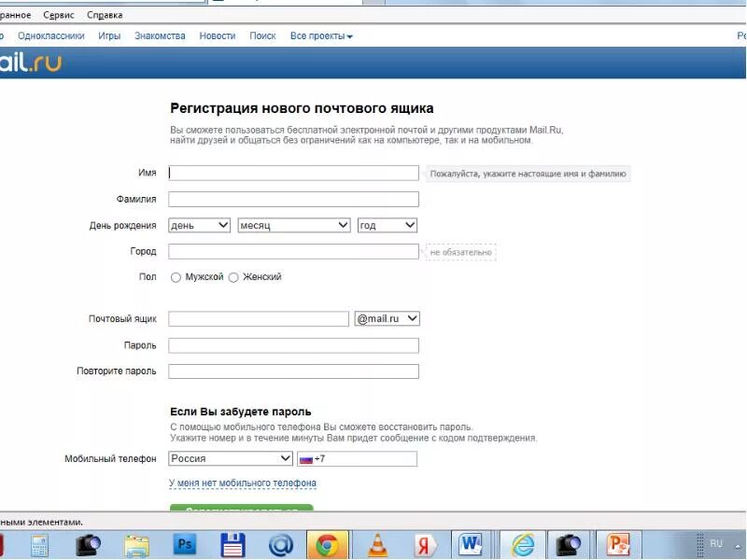747x560 pixels.
Task: Launch Yandex browser from taskbar
Action: [426, 545]
